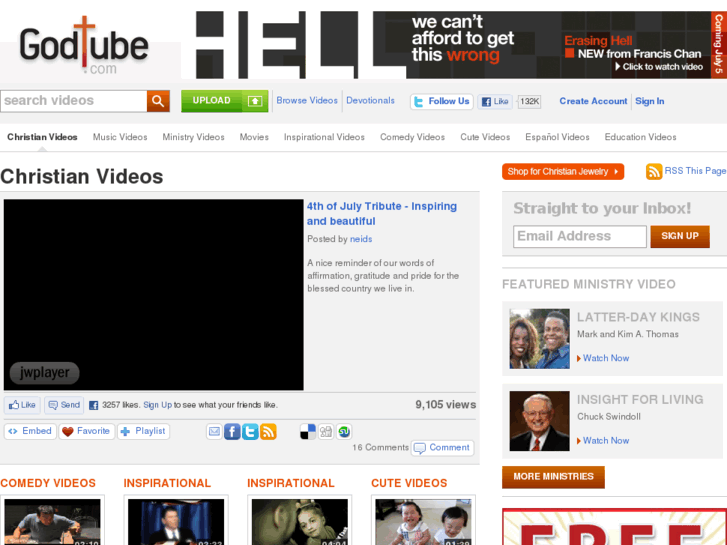
Task: Click the Digg share icon
Action: point(326,432)
